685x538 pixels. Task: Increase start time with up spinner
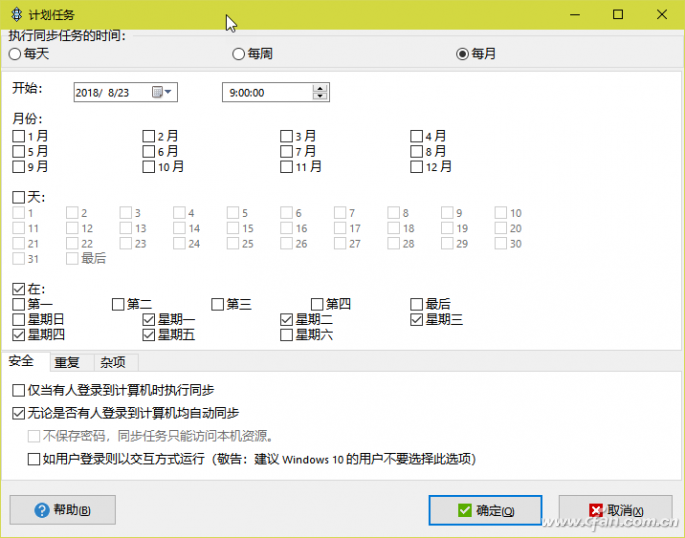pyautogui.click(x=320, y=88)
